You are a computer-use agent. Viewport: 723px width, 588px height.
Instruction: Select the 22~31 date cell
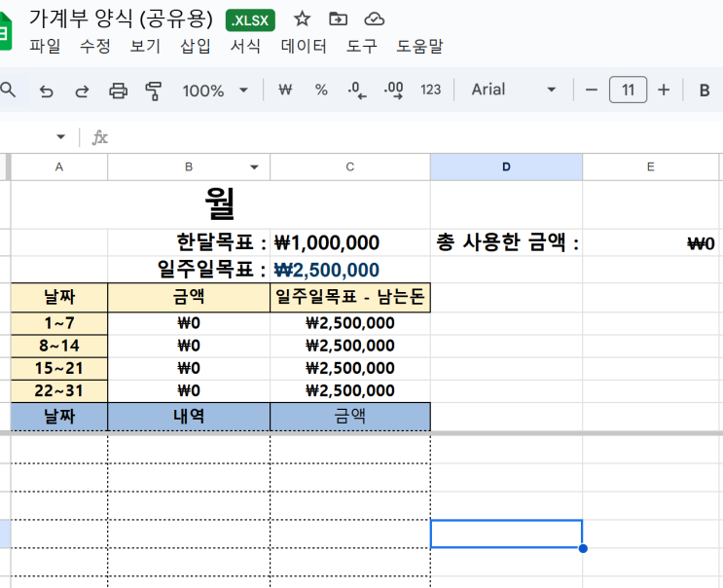[59, 391]
